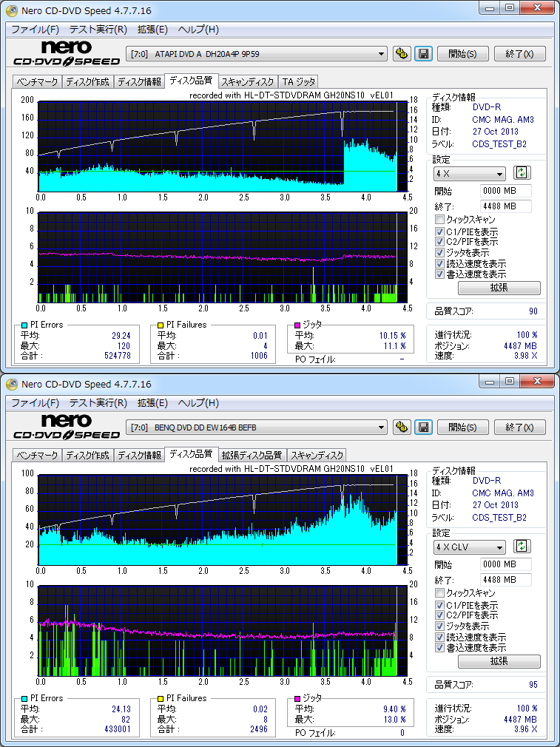Switch to 拡張ディスク品質 tab
The height and width of the screenshot is (747, 560).
[252, 456]
